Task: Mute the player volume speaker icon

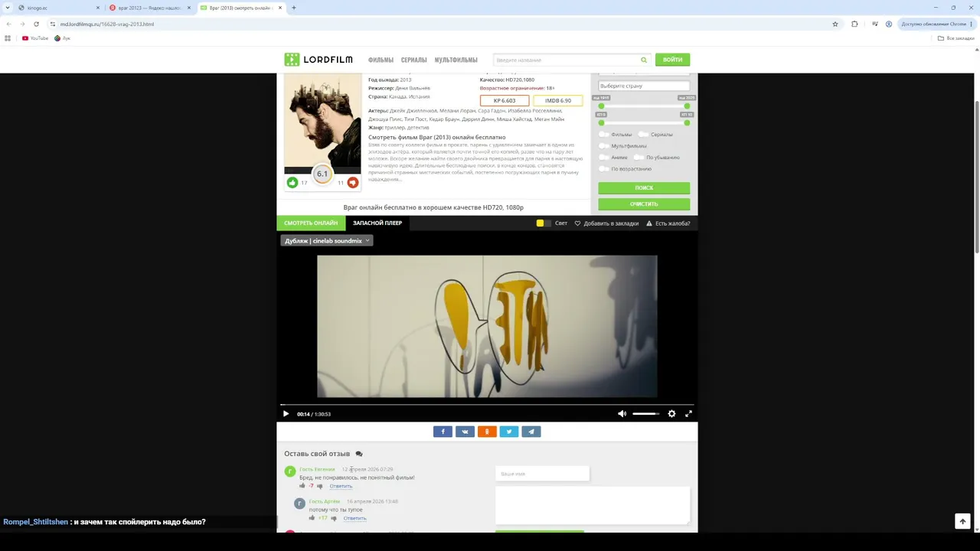Action: point(622,414)
